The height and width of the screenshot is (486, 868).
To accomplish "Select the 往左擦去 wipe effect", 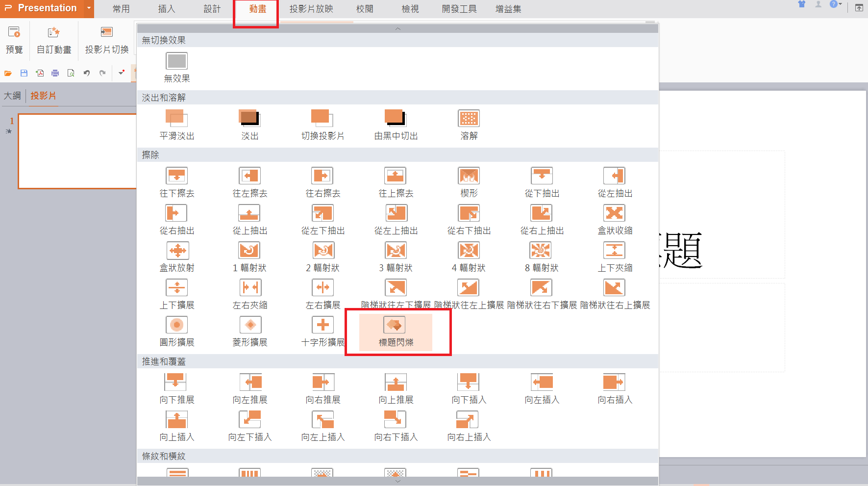I will (250, 182).
